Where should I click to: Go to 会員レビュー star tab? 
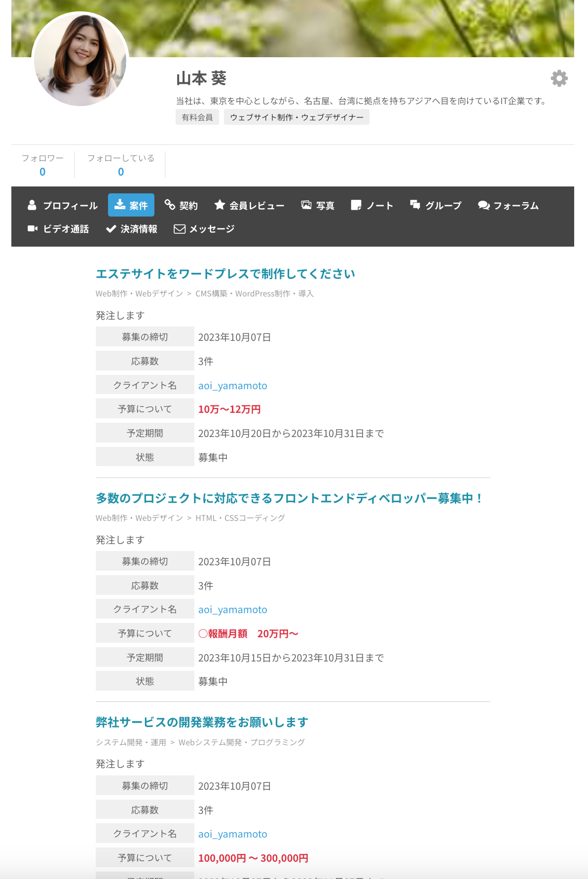click(249, 205)
